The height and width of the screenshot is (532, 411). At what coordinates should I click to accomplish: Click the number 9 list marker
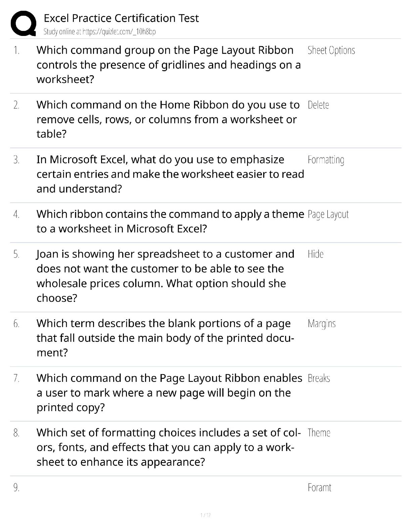coord(16,488)
